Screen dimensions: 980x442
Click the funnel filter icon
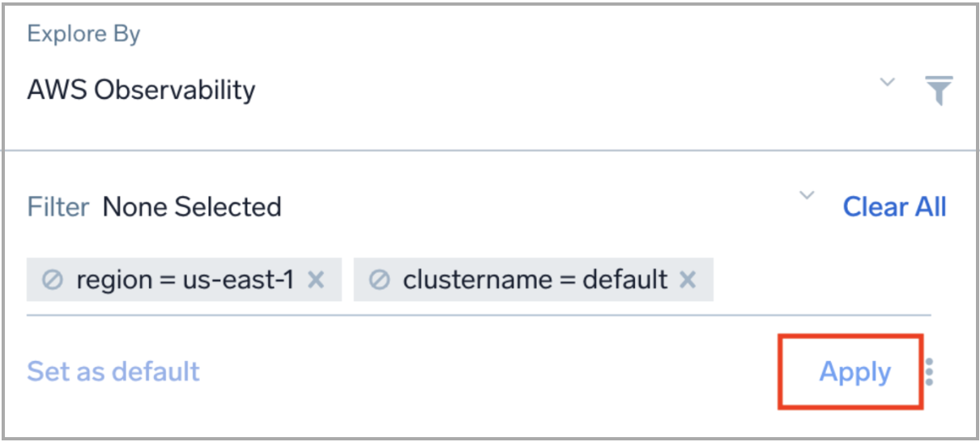click(940, 90)
